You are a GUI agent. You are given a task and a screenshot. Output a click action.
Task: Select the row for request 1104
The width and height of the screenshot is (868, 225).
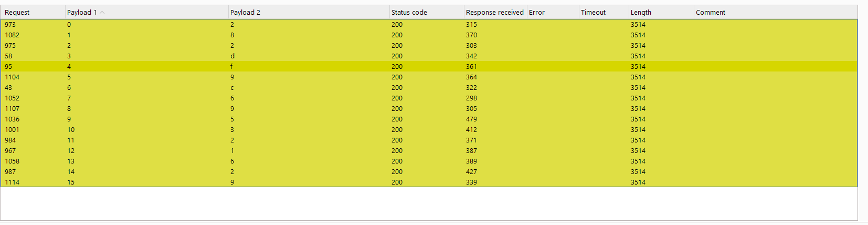(x=12, y=77)
